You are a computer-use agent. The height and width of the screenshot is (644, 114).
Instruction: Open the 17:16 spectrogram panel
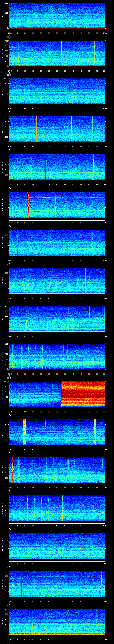(57, 16)
